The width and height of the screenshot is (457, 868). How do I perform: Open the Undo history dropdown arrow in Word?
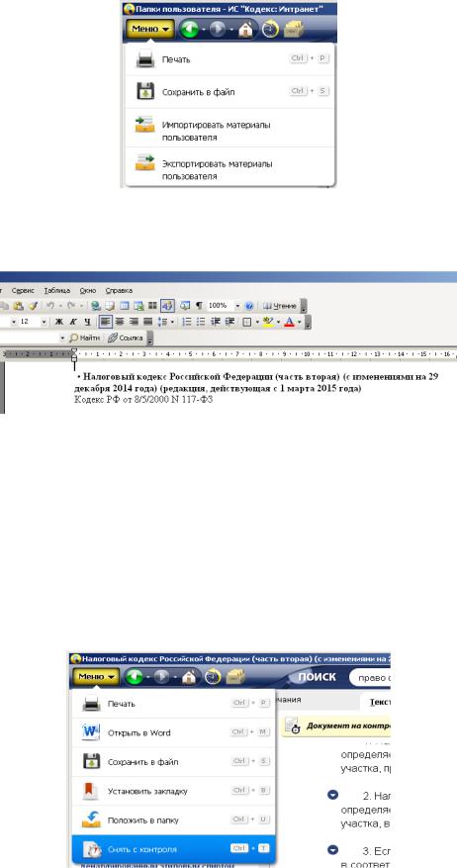click(x=59, y=306)
